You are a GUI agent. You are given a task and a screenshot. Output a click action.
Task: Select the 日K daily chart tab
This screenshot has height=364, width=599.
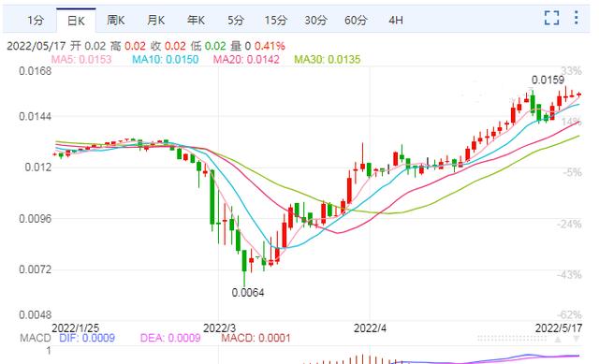pyautogui.click(x=76, y=21)
